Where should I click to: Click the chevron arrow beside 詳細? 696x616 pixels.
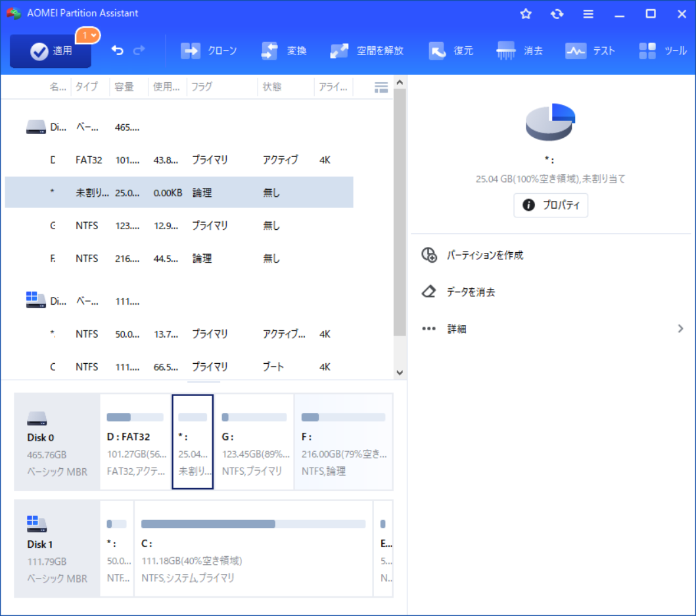(680, 328)
